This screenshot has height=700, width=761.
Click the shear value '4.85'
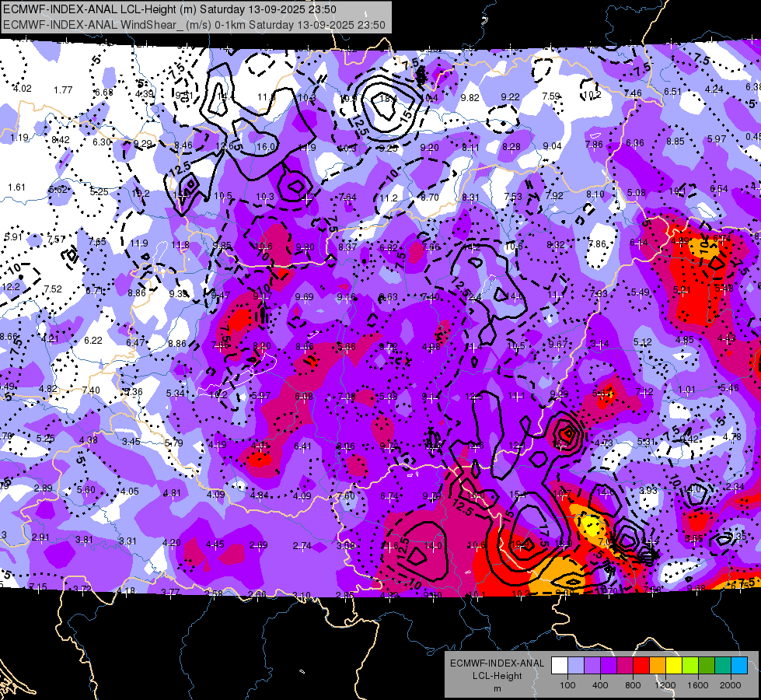(x=685, y=340)
